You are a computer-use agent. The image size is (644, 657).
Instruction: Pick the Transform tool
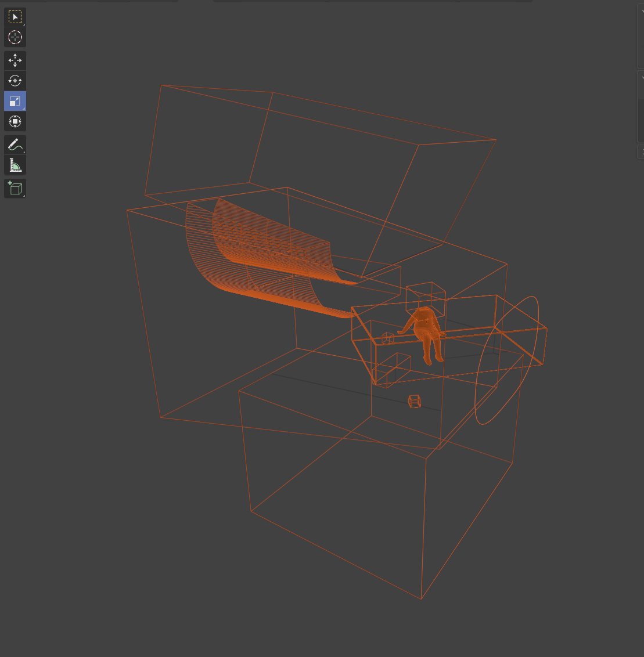[15, 121]
